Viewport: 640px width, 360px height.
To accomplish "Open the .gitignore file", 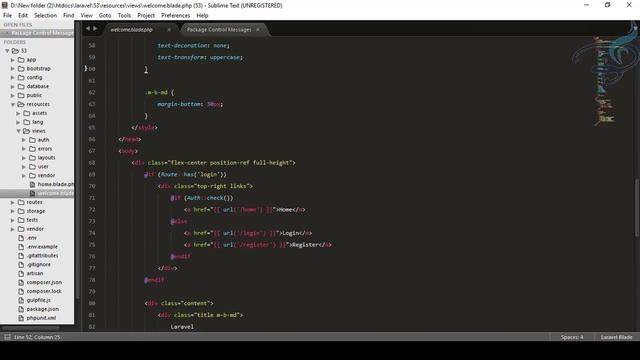I will point(39,264).
